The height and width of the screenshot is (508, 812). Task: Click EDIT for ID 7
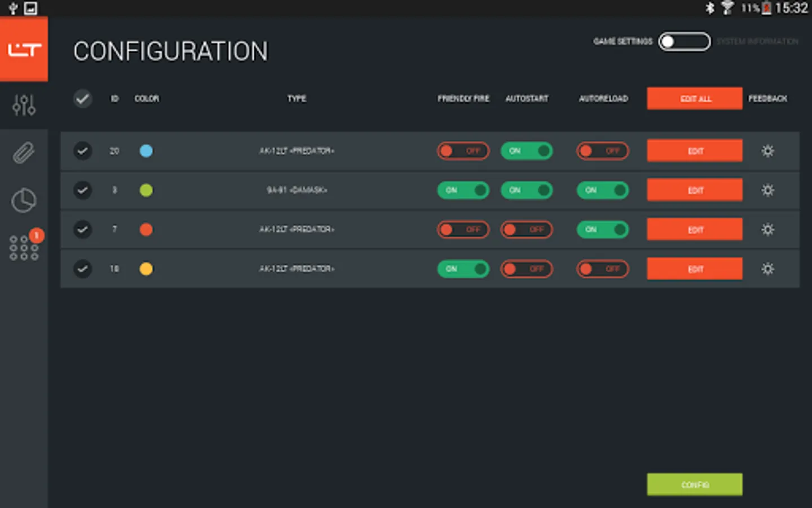695,230
